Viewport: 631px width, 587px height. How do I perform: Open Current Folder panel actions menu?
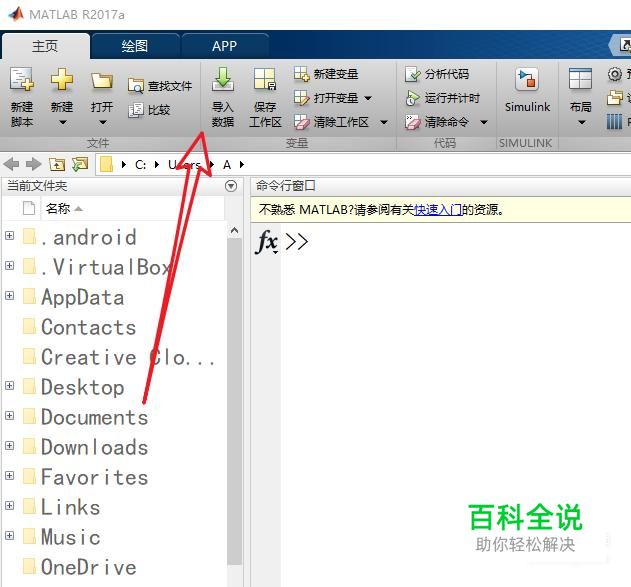231,186
